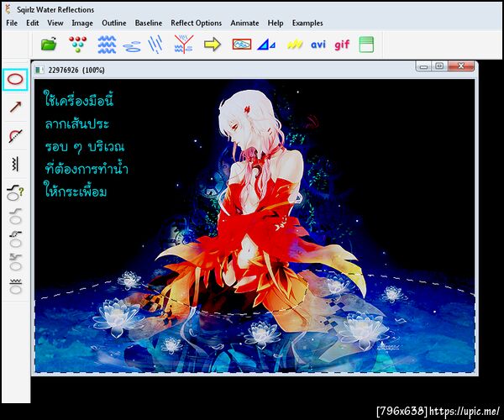Click the 22976926 (100%) image window title
The height and width of the screenshot is (420, 504).
coord(76,70)
